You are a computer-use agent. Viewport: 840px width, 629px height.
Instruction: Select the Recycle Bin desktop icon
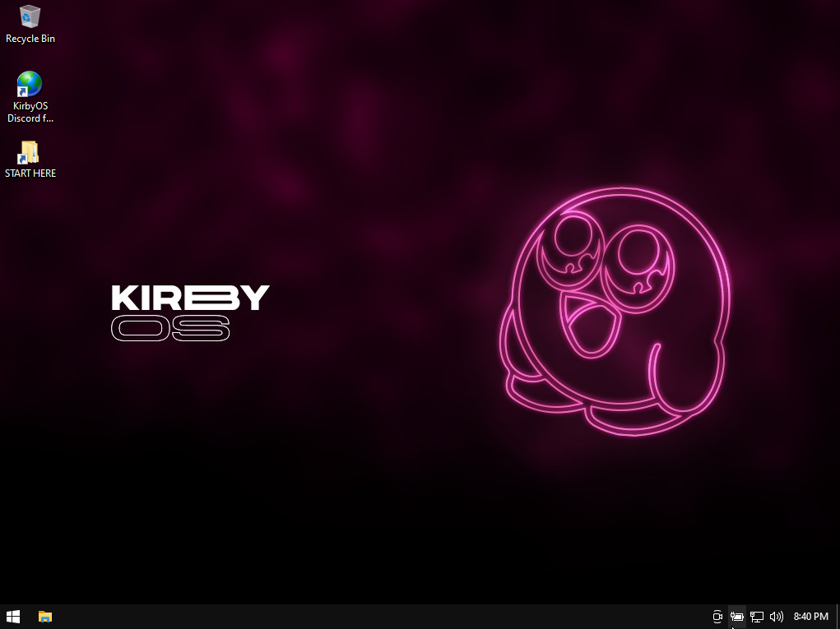(x=30, y=24)
